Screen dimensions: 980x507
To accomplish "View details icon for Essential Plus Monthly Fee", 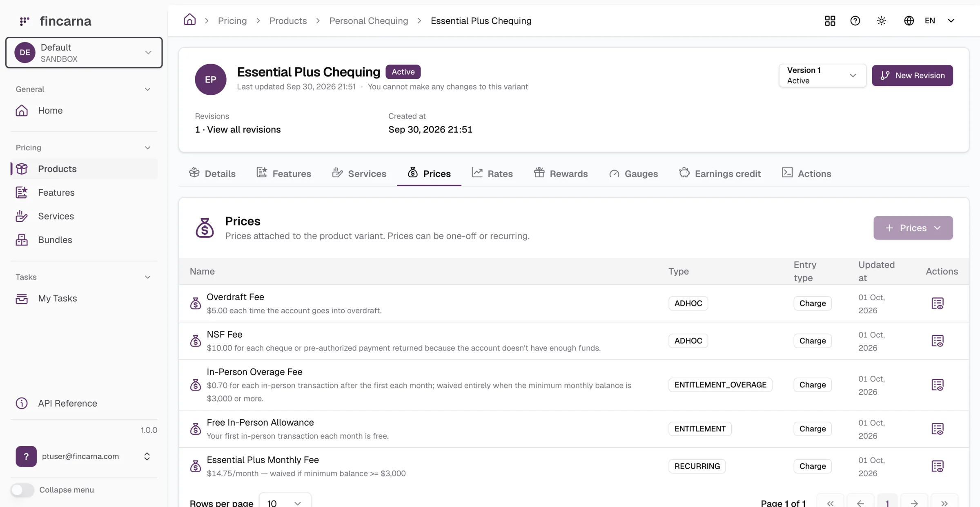I will pos(938,466).
